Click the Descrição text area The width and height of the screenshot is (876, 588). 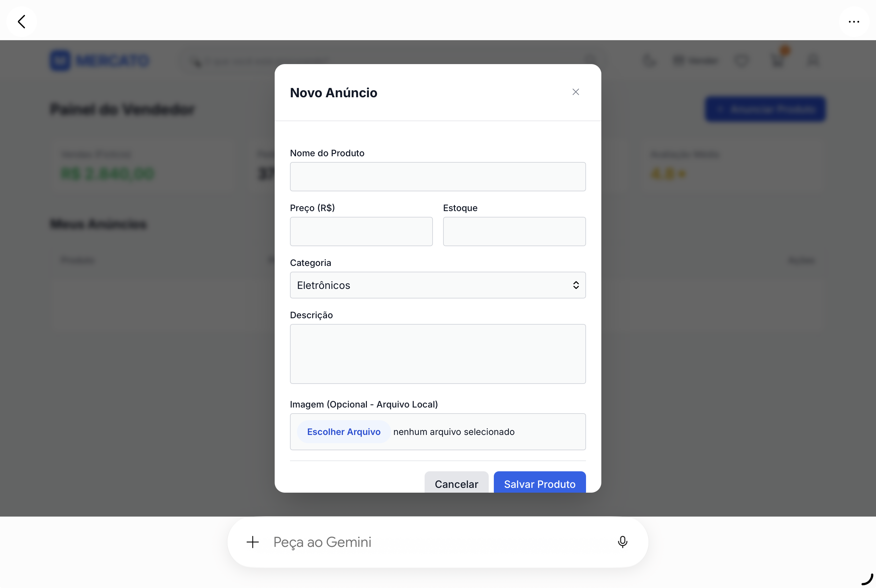coord(437,354)
